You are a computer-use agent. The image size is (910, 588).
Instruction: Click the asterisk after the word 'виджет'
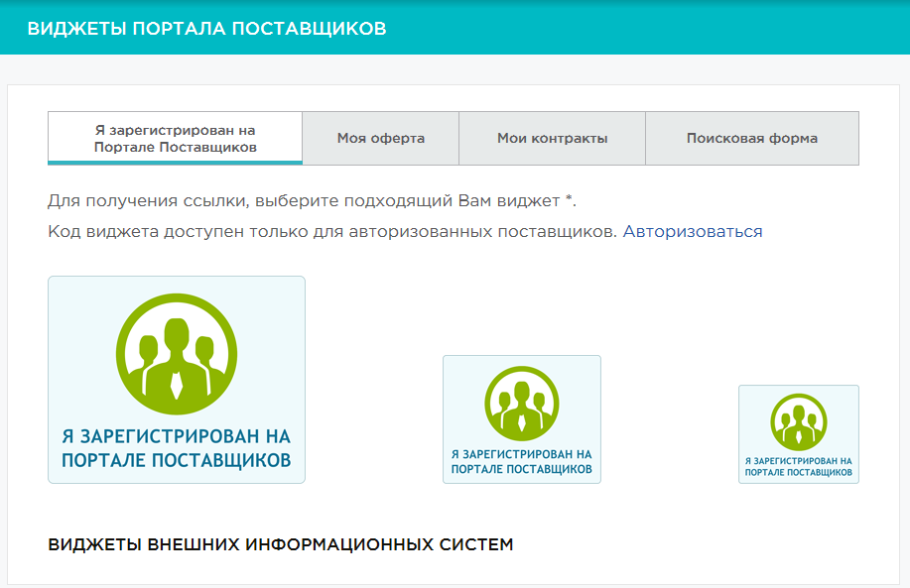[x=570, y=199]
